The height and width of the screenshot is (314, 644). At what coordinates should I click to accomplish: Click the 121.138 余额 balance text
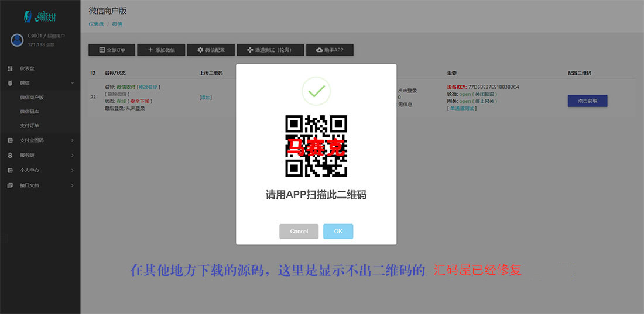pos(41,44)
